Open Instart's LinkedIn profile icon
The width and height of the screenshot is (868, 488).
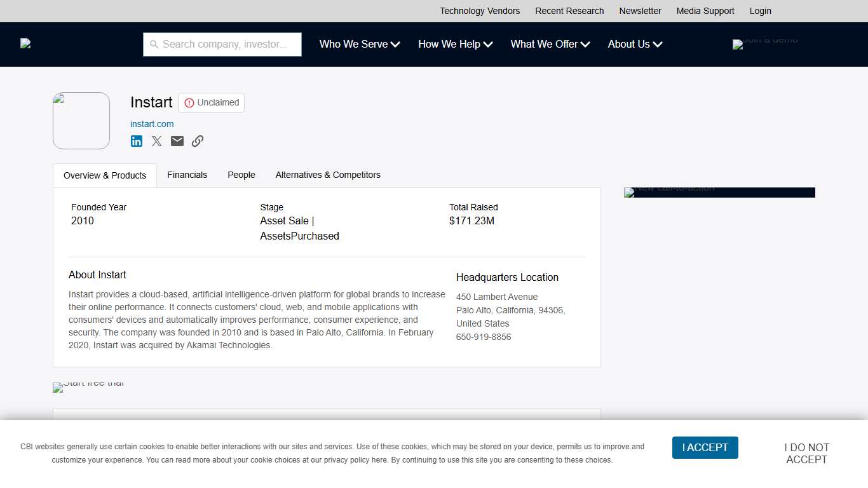tap(136, 140)
